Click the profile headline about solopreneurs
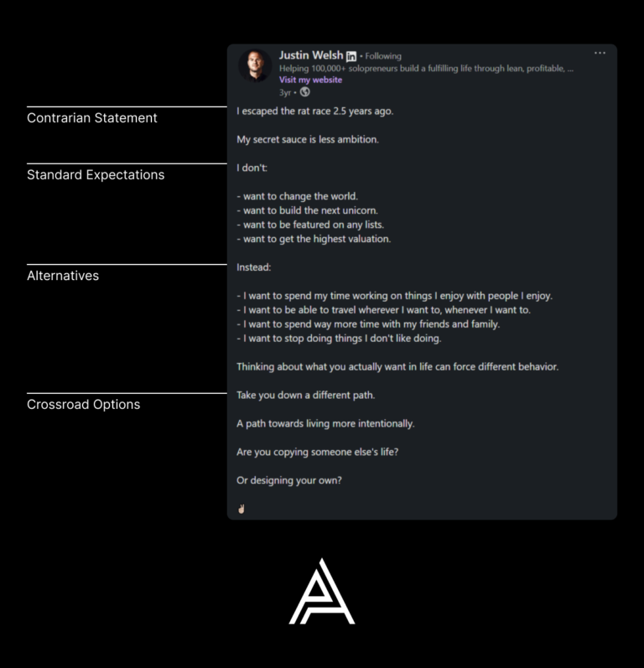The height and width of the screenshot is (668, 644). pyautogui.click(x=426, y=68)
